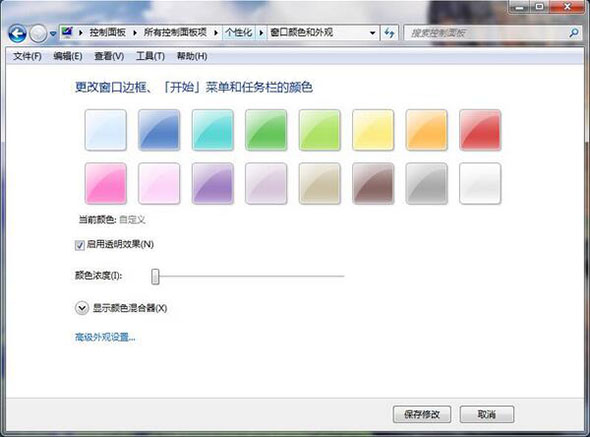Image resolution: width=590 pixels, height=437 pixels.
Task: Open 所有控制面板项 breadcrumb
Action: pos(175,33)
